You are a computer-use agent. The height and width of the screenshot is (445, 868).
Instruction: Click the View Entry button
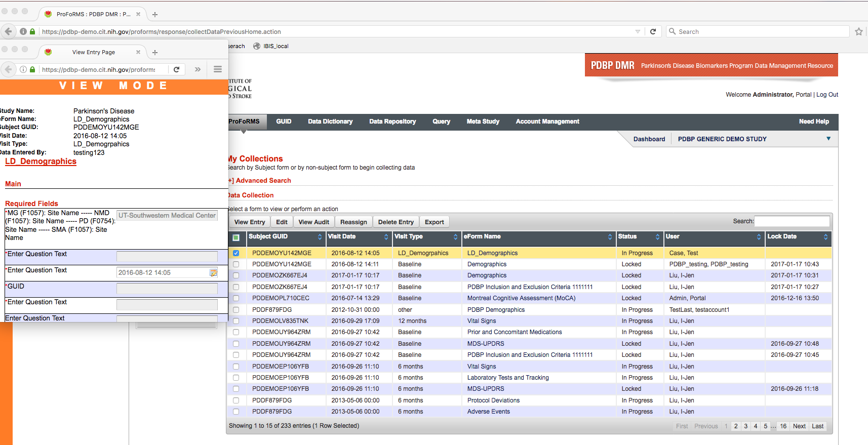tap(250, 222)
